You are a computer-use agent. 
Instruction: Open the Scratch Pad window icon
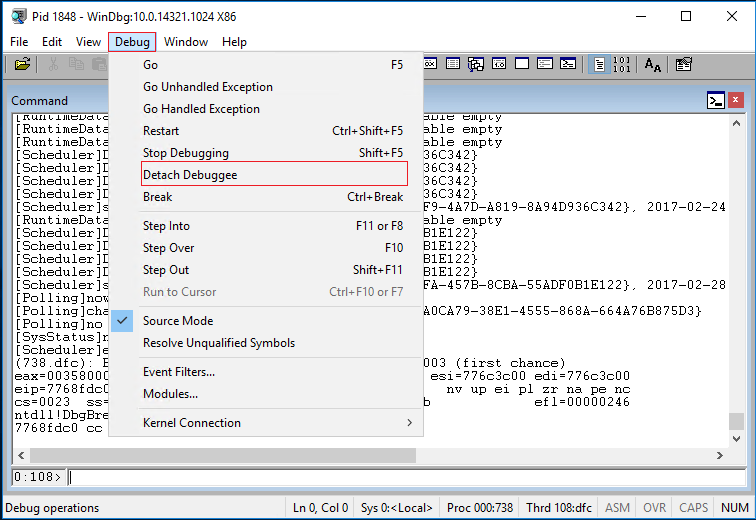tap(522, 64)
